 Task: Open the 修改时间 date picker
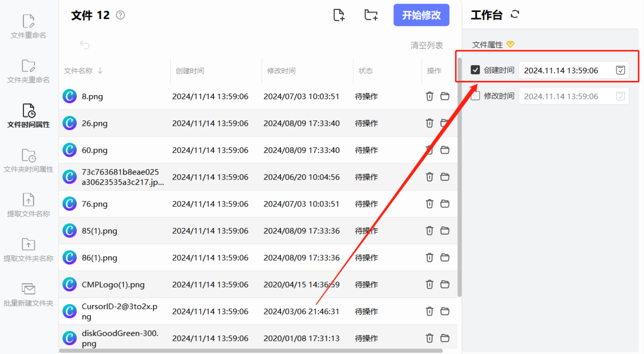pyautogui.click(x=620, y=96)
